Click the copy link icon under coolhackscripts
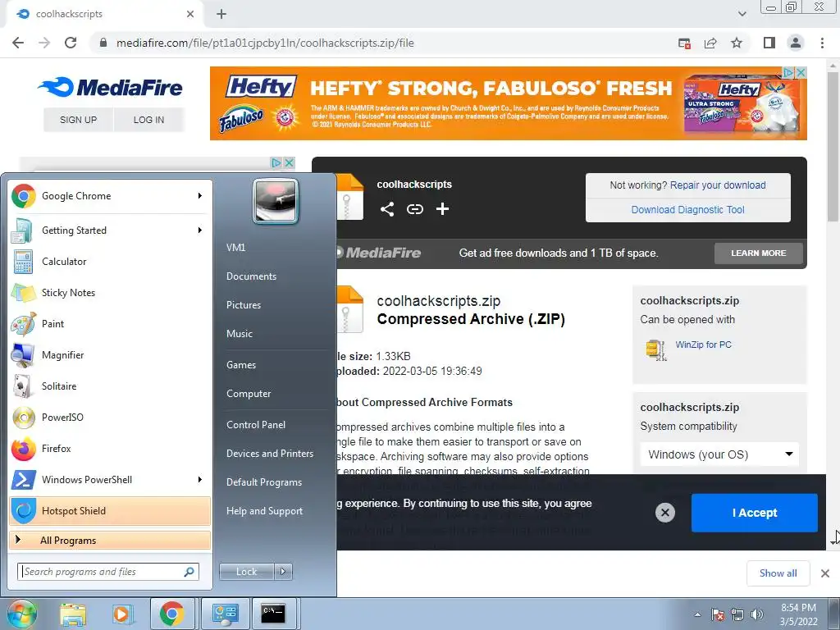This screenshot has height=630, width=840. pos(414,209)
